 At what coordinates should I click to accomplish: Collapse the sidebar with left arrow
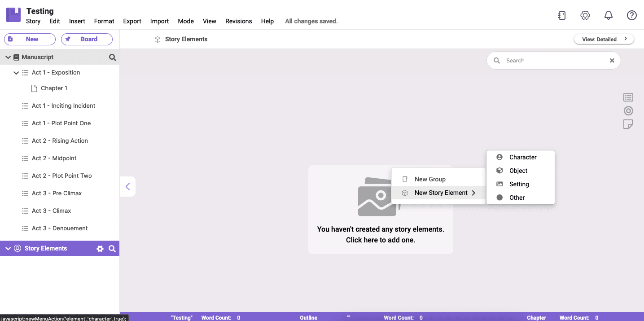128,186
